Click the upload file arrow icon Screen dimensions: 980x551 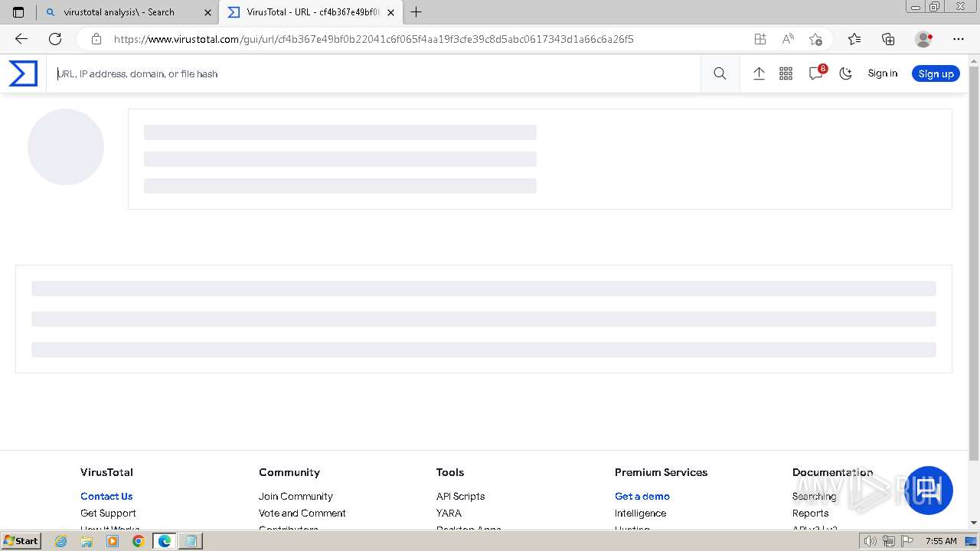[x=759, y=73]
